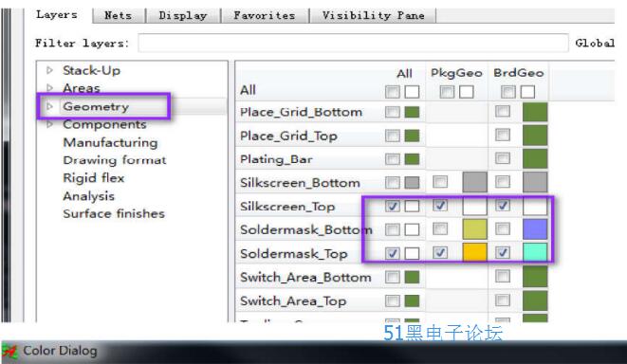This screenshot has height=364, width=627.
Task: Click Soldermask_Bottom BrdGeo blue color swatch
Action: point(535,229)
